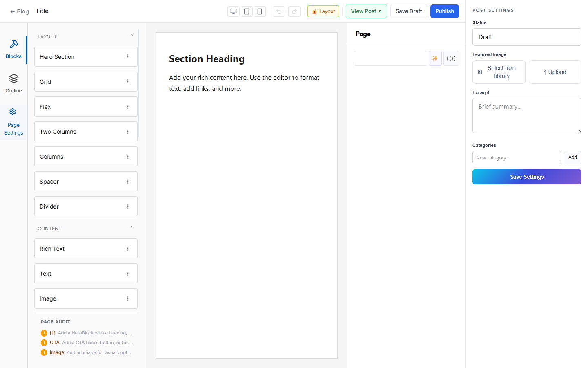Click drag handle icon on Rich Text

tap(128, 249)
